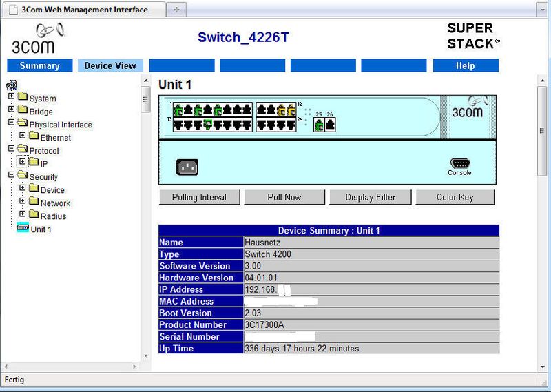
Task: Click the Ethernet folder icon
Action: [x=34, y=135]
